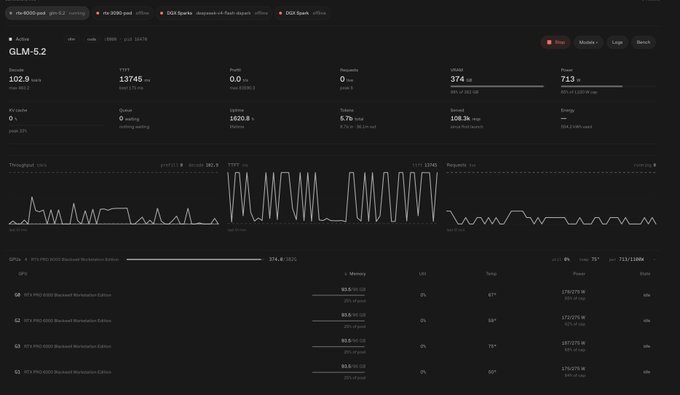Click the Decode value 102.9

pyautogui.click(x=19, y=79)
